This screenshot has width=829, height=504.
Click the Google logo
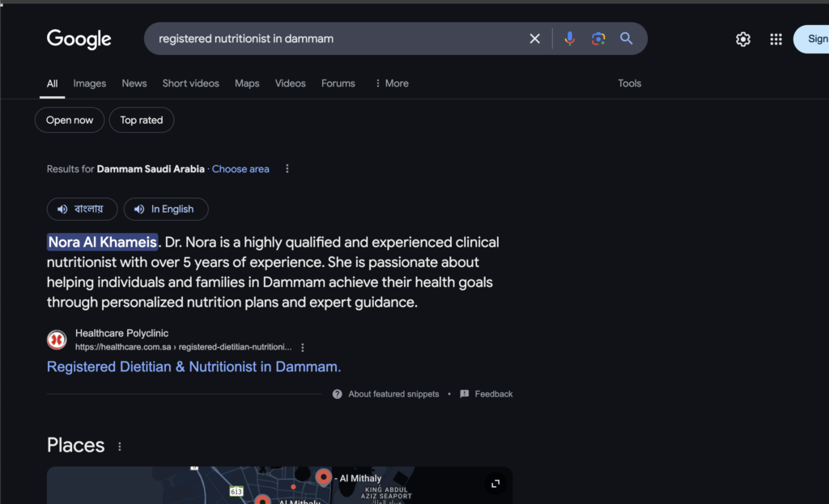click(x=79, y=39)
